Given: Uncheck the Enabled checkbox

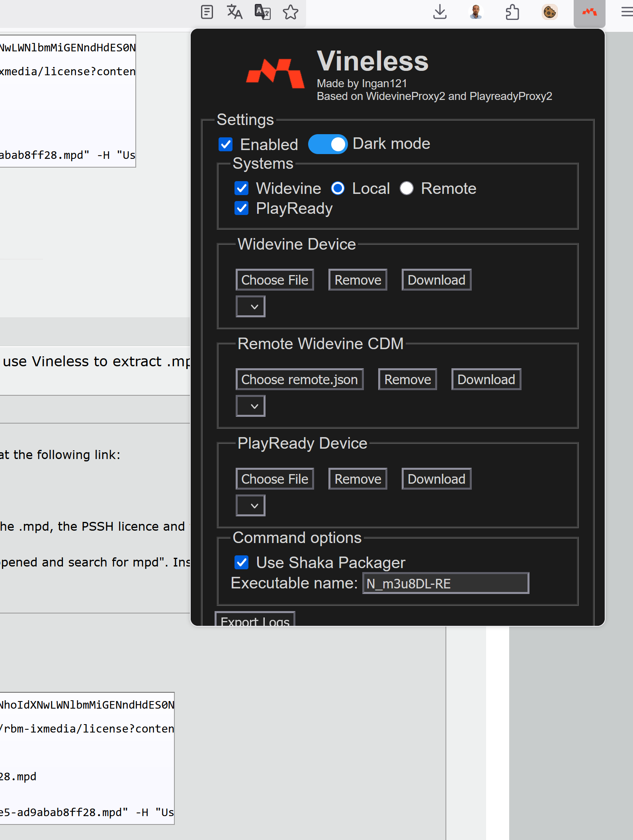Looking at the screenshot, I should 226,145.
